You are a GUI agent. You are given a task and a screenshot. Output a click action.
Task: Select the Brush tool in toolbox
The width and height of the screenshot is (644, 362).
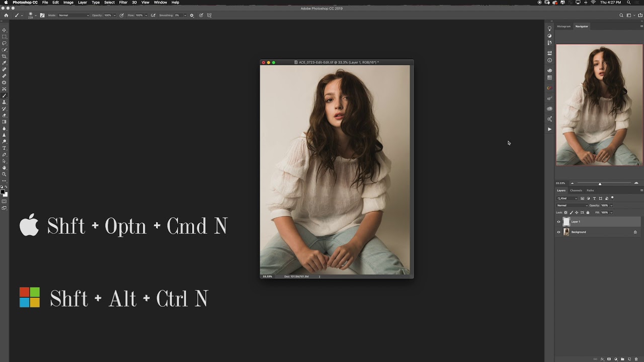[x=5, y=96]
